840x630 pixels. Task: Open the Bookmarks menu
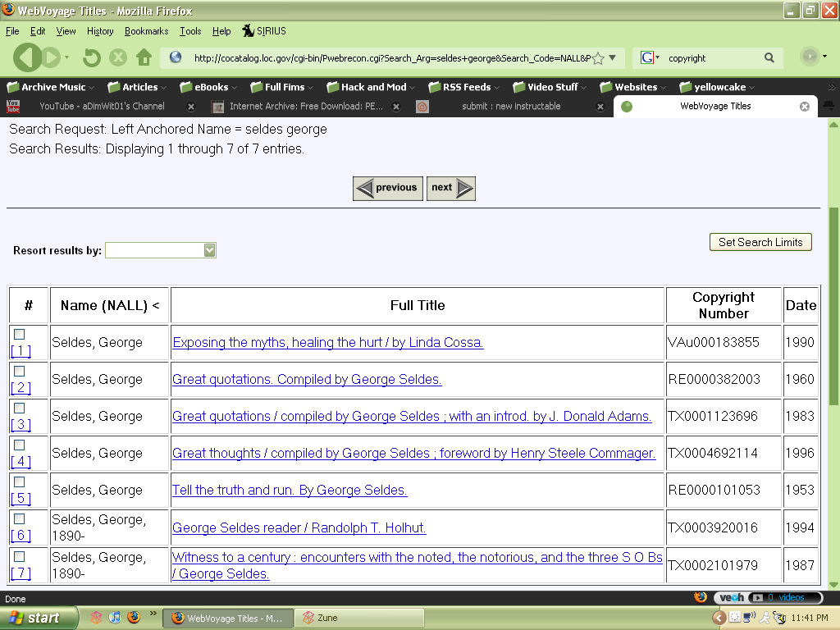click(x=146, y=31)
